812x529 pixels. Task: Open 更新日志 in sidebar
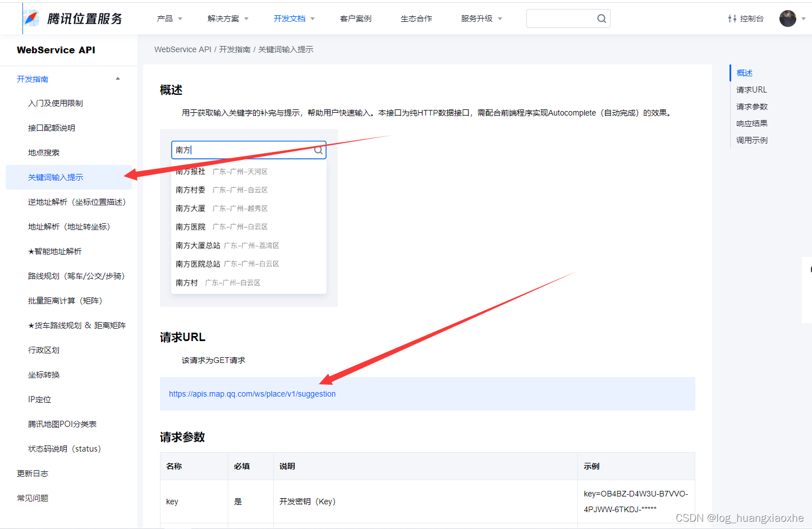click(x=33, y=473)
